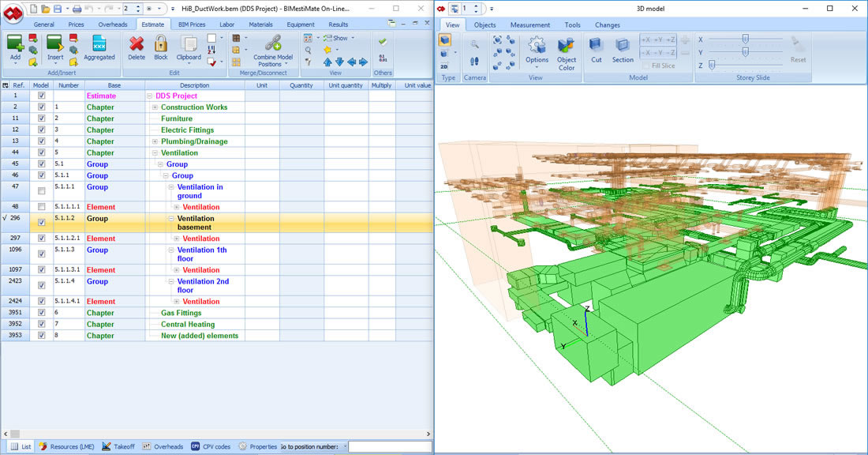
Task: Click the Y storey slide slider
Action: pyautogui.click(x=746, y=52)
